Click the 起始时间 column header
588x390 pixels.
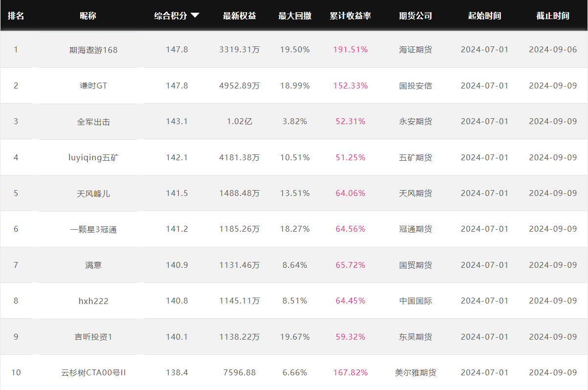click(485, 16)
